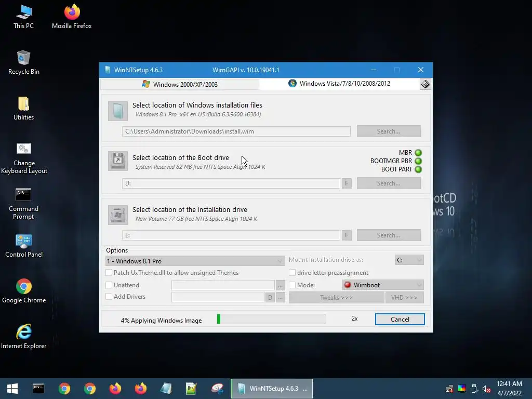
Task: Click the Installation drive E: path field
Action: click(x=231, y=235)
